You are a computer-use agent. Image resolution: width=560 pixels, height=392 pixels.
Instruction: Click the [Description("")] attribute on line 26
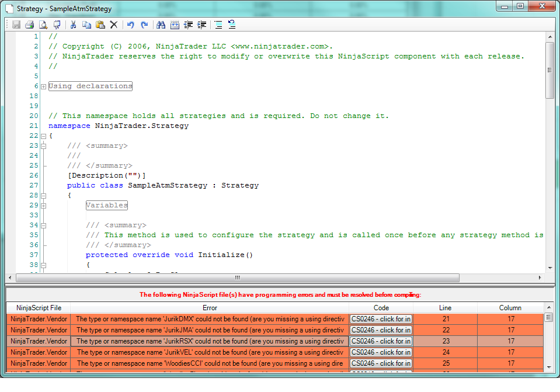(106, 175)
